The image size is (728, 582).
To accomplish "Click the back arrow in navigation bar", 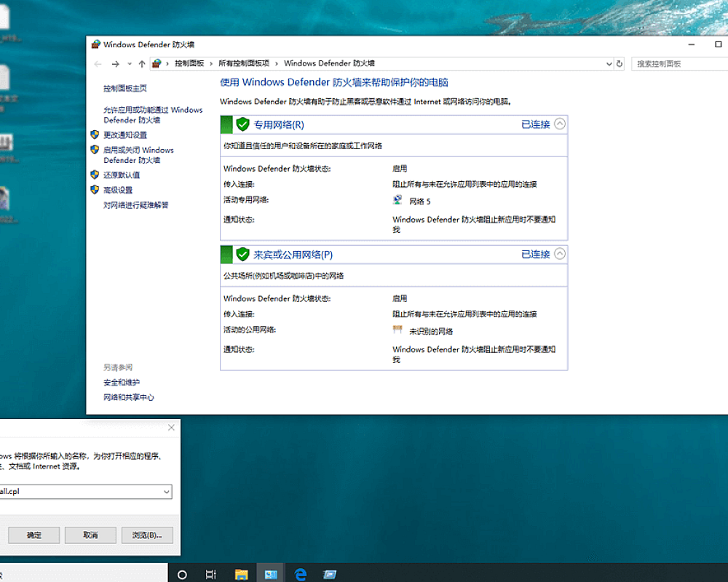I will click(x=98, y=64).
